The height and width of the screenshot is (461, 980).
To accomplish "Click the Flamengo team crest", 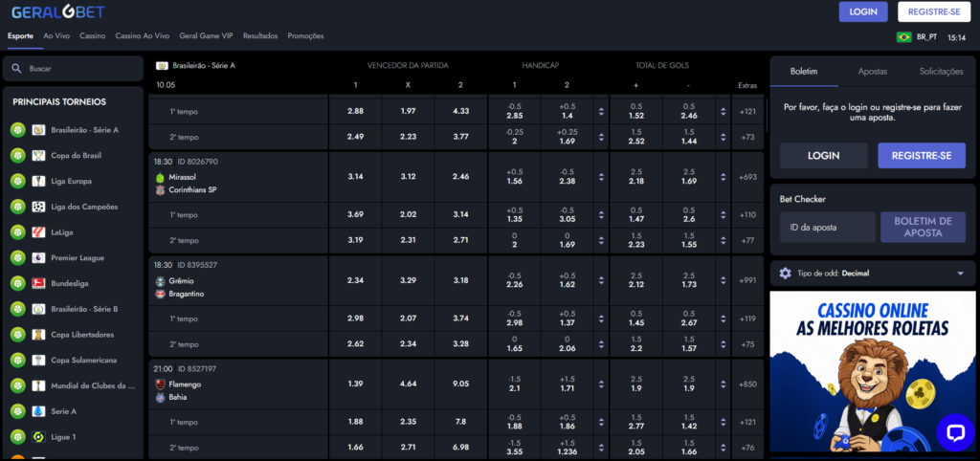I will click(160, 384).
